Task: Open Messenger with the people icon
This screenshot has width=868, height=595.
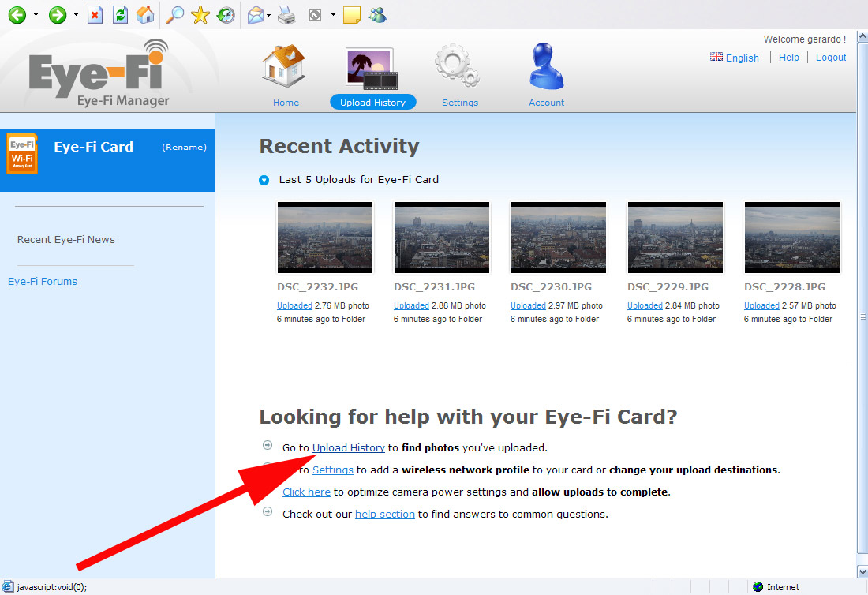Action: [x=377, y=15]
